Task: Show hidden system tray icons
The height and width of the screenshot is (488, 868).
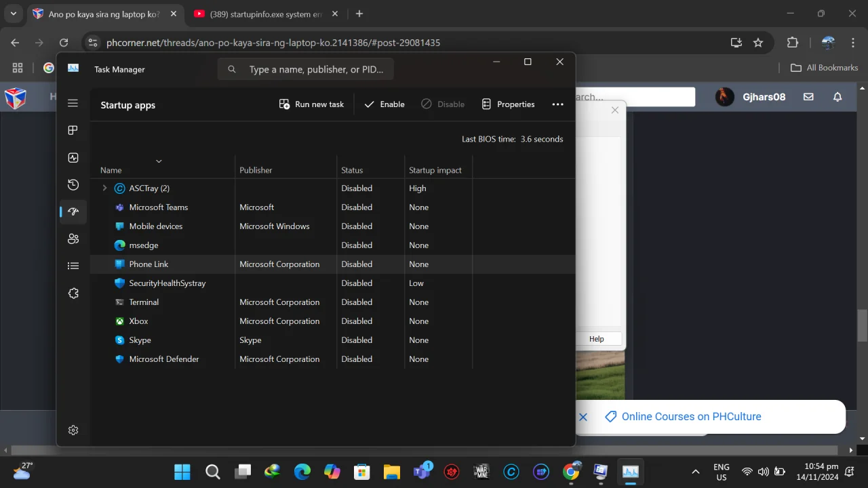Action: point(695,472)
